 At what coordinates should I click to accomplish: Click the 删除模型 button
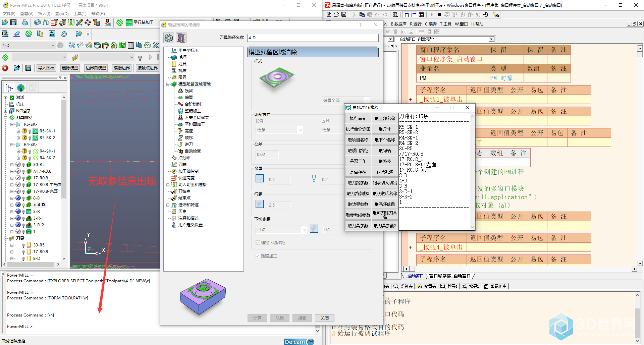click(x=70, y=68)
